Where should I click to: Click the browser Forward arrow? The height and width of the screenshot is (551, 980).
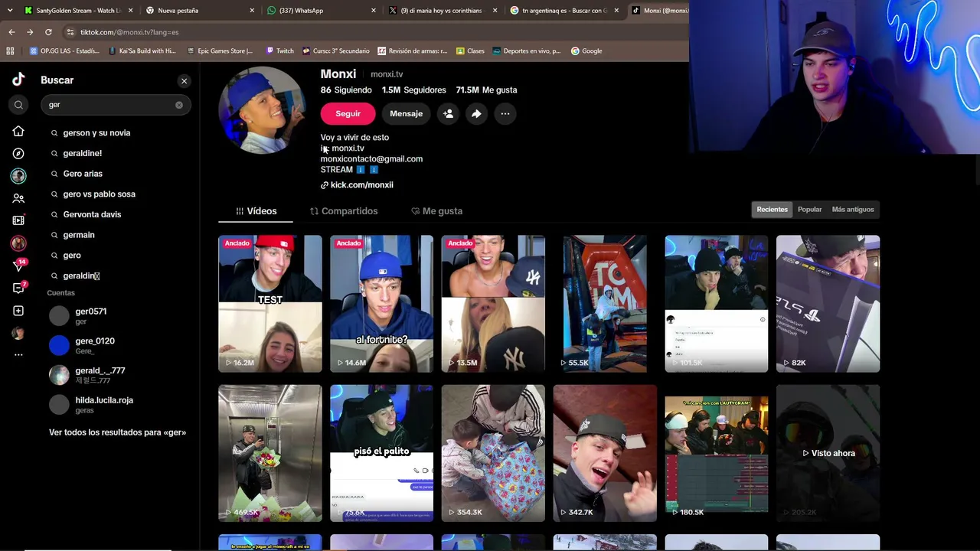pos(30,32)
